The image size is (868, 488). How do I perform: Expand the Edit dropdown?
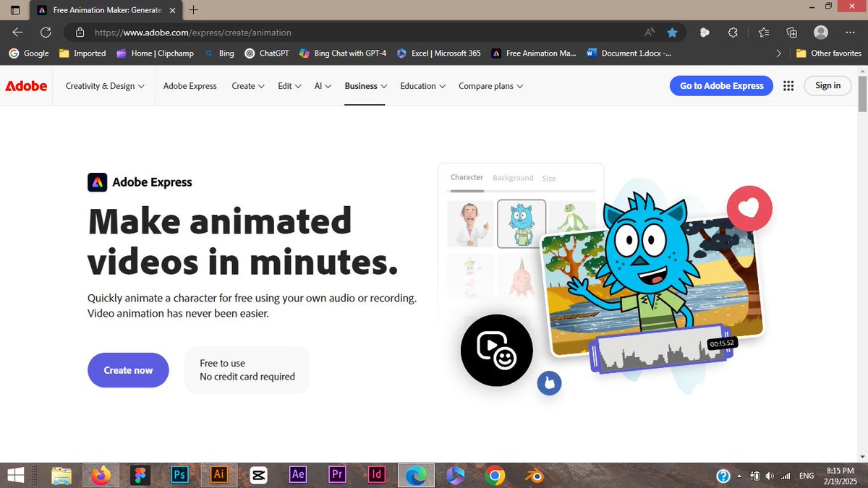pos(289,85)
